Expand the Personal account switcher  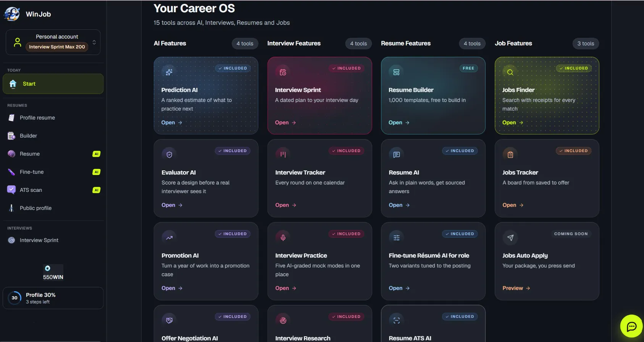click(53, 42)
